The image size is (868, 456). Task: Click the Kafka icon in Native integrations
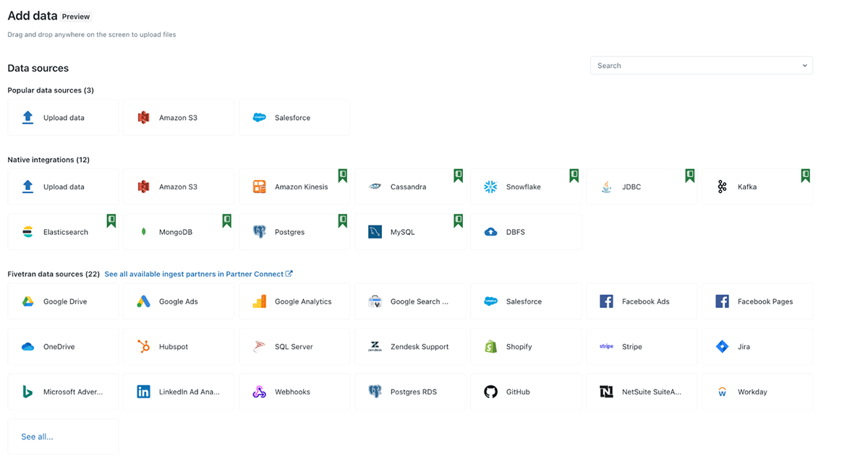[x=722, y=187]
